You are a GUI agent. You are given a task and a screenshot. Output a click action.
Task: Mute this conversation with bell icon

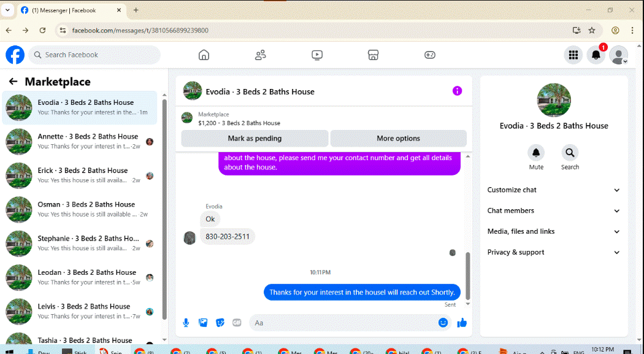536,153
